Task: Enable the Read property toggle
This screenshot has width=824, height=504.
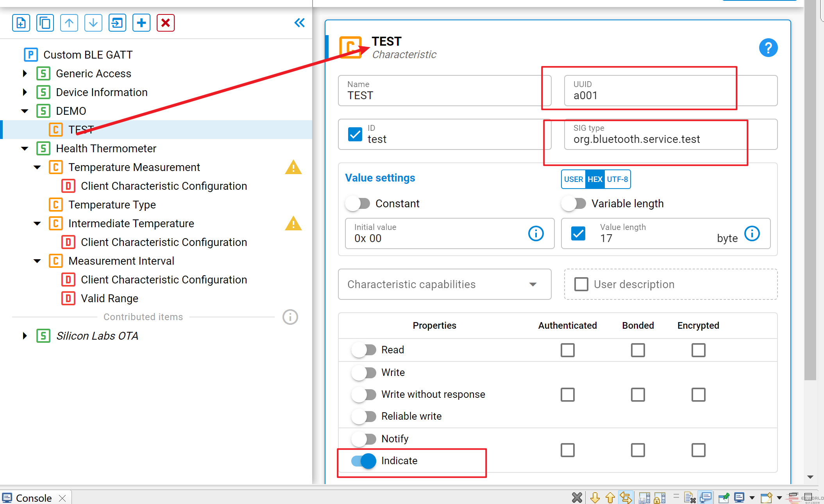Action: click(363, 350)
